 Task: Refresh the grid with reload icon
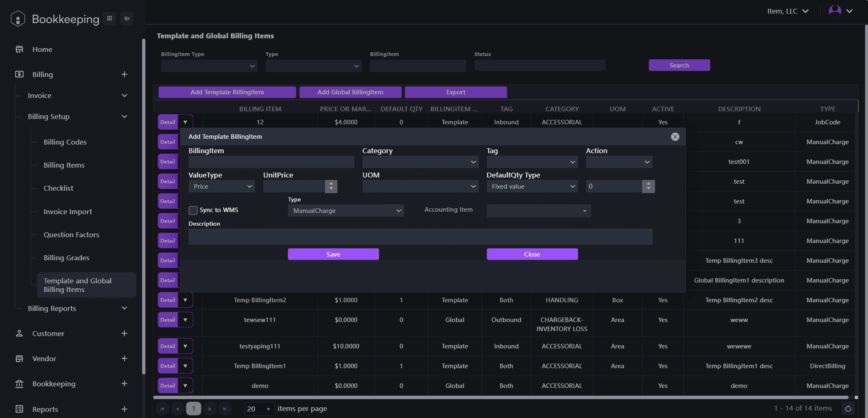tap(848, 409)
